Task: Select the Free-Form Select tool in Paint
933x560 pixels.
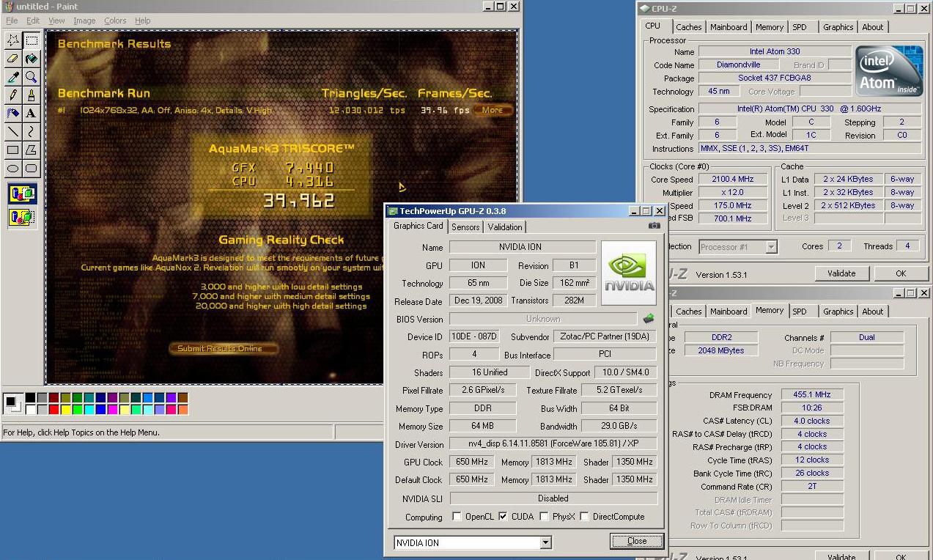Action: 12,40
